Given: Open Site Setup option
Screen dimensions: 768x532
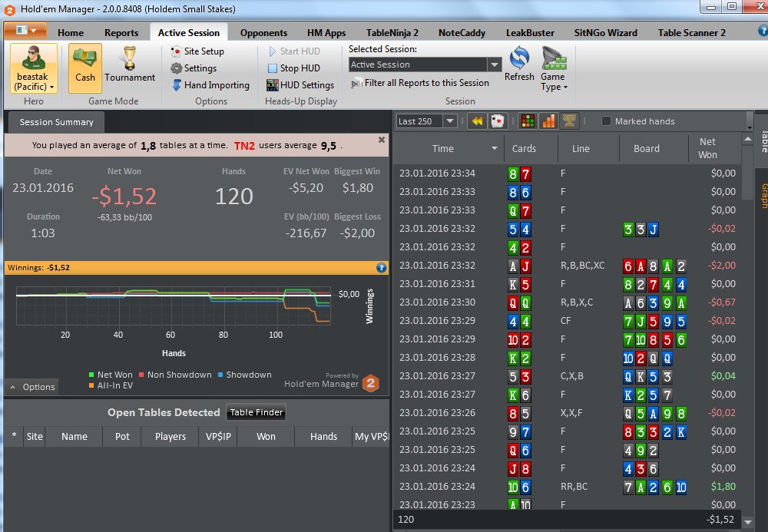Looking at the screenshot, I should pos(197,51).
